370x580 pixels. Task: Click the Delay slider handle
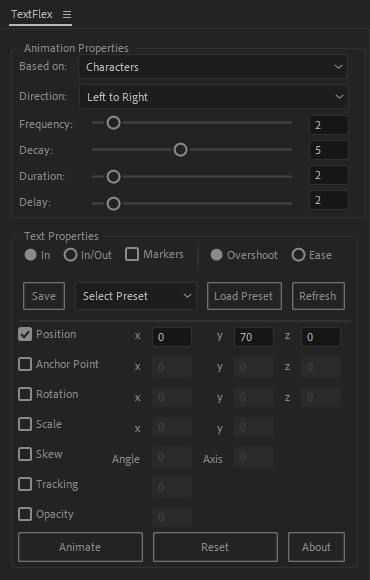pyautogui.click(x=114, y=203)
